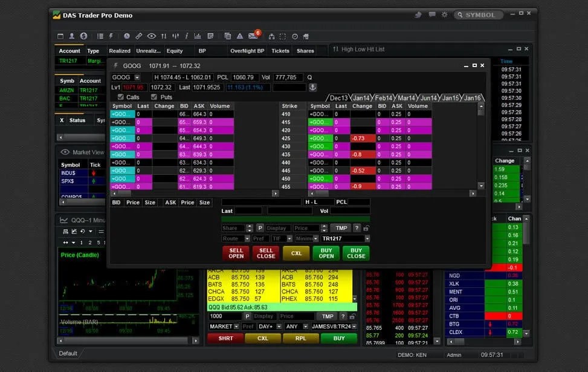
Task: Click the house icon in main toolbar
Action: point(306,36)
